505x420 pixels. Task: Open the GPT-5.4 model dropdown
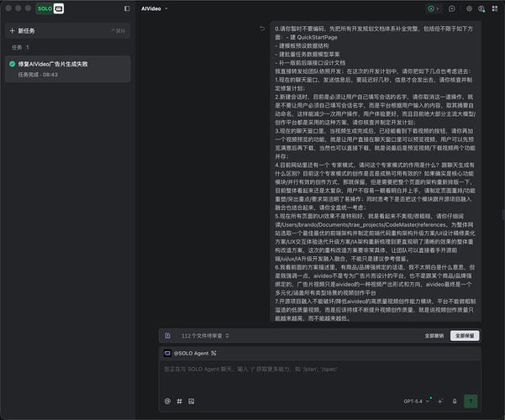417,402
